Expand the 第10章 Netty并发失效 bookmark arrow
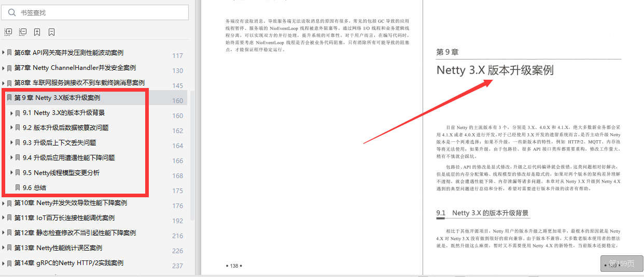644x277 pixels. click(x=4, y=203)
